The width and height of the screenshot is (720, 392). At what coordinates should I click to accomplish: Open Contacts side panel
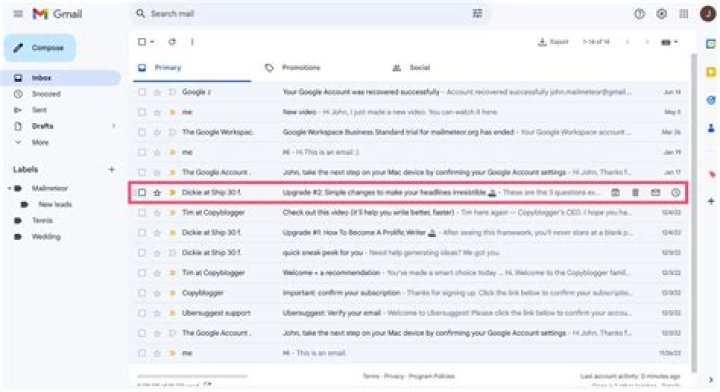(x=711, y=128)
